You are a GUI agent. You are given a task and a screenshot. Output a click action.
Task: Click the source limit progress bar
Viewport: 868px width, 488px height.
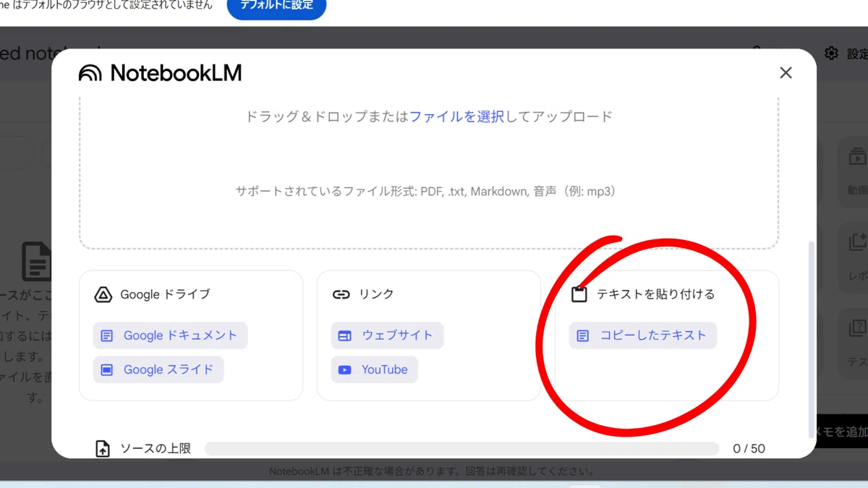coord(461,449)
